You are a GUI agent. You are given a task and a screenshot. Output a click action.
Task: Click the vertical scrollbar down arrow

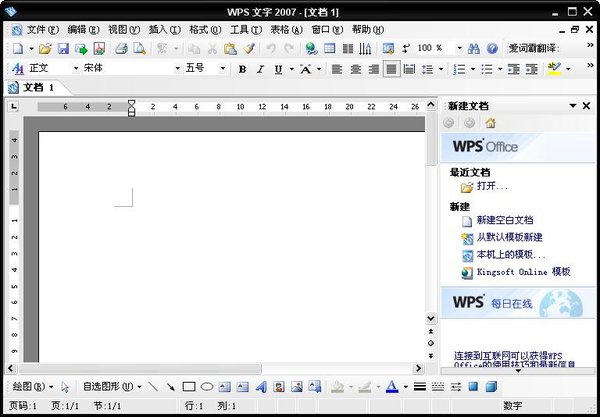[x=430, y=318]
